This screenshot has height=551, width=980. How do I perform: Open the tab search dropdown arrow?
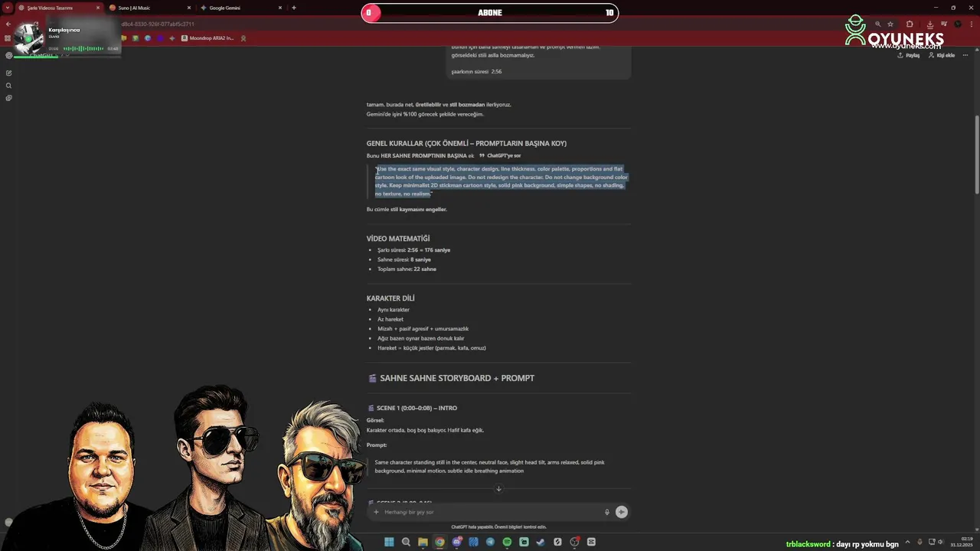click(x=8, y=8)
